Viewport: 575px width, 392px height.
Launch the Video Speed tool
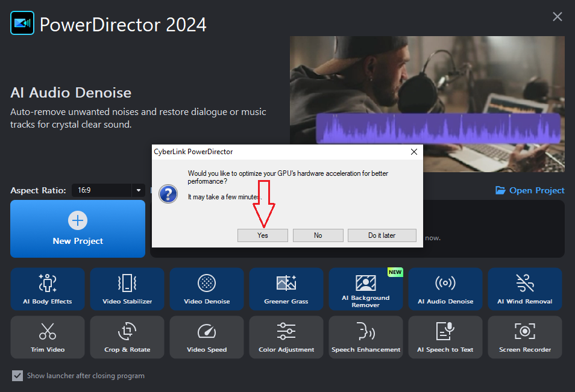[x=207, y=337]
